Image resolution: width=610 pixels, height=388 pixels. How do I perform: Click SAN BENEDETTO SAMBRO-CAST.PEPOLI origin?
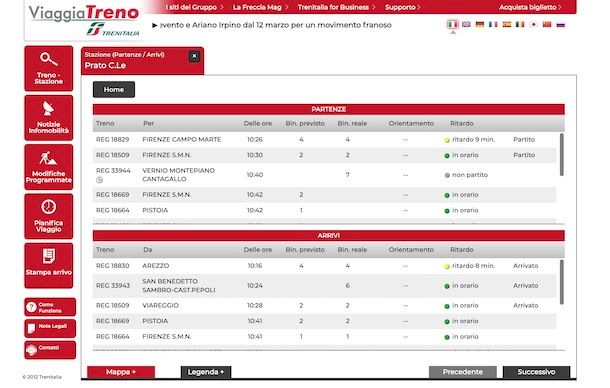pyautogui.click(x=179, y=286)
